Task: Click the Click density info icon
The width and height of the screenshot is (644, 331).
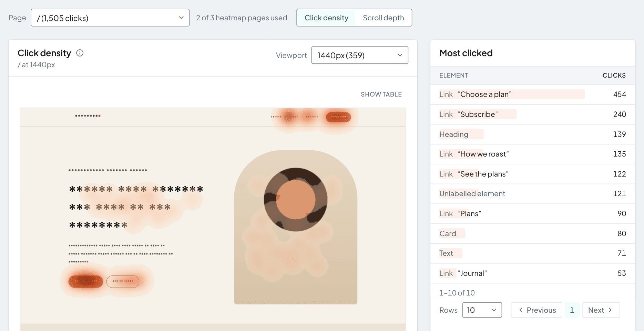Action: 80,53
